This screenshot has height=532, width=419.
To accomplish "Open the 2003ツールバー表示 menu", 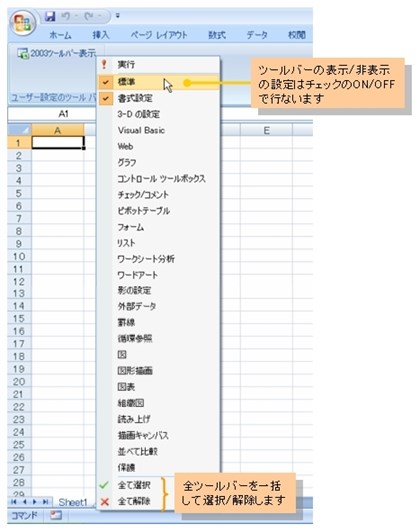I will point(57,53).
